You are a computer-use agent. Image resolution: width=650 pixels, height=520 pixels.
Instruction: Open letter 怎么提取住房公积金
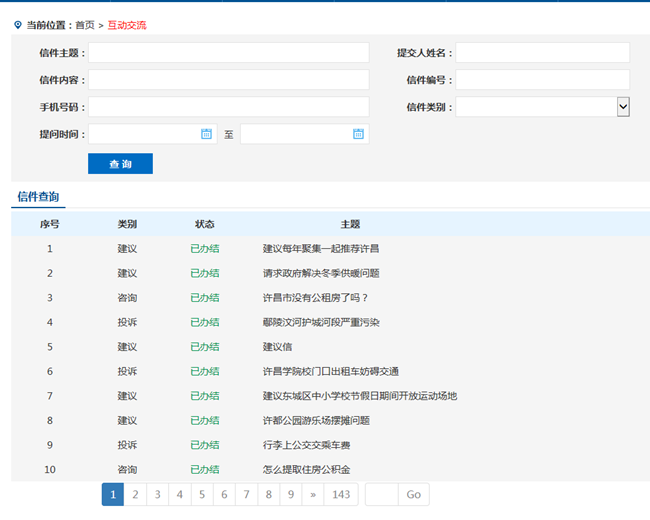point(306,469)
